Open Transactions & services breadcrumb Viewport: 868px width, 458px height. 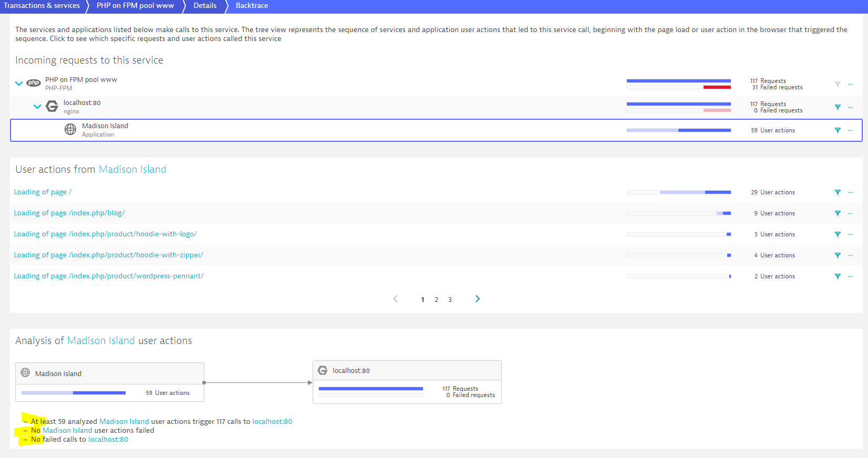[42, 6]
